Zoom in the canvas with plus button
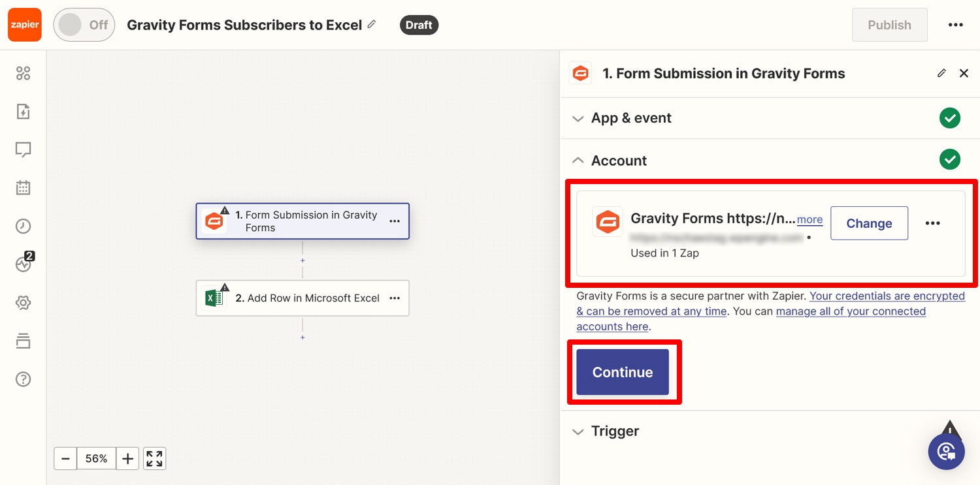This screenshot has width=980, height=485. [x=128, y=459]
